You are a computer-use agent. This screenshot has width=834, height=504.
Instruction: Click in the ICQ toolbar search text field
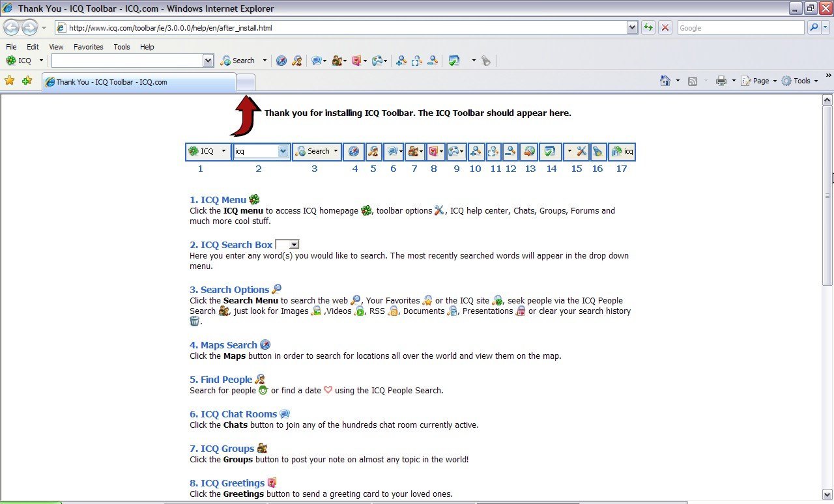tap(127, 61)
